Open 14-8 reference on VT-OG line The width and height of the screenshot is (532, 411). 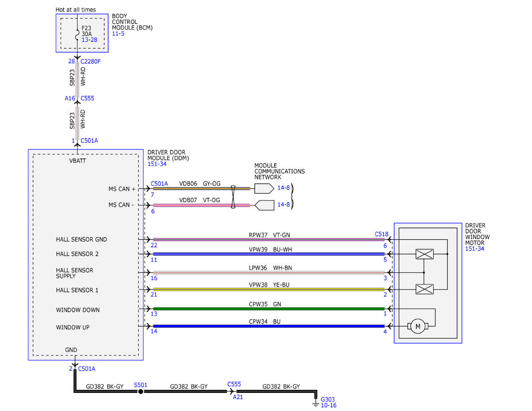[284, 205]
